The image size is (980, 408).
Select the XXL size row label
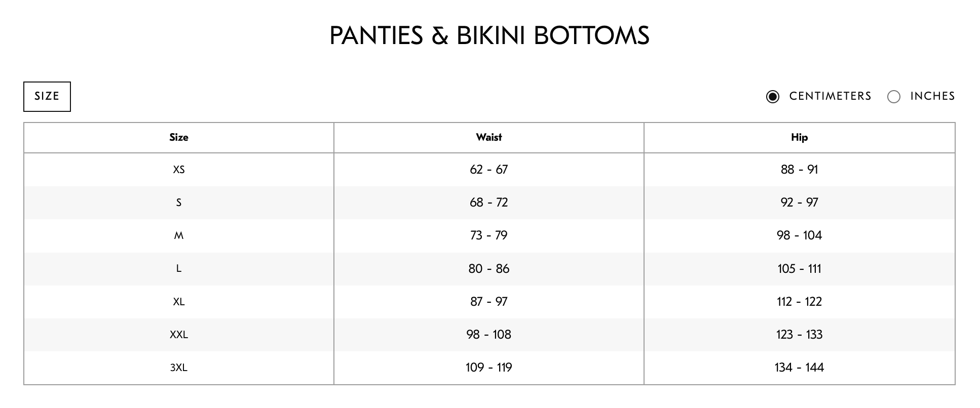[x=179, y=335]
